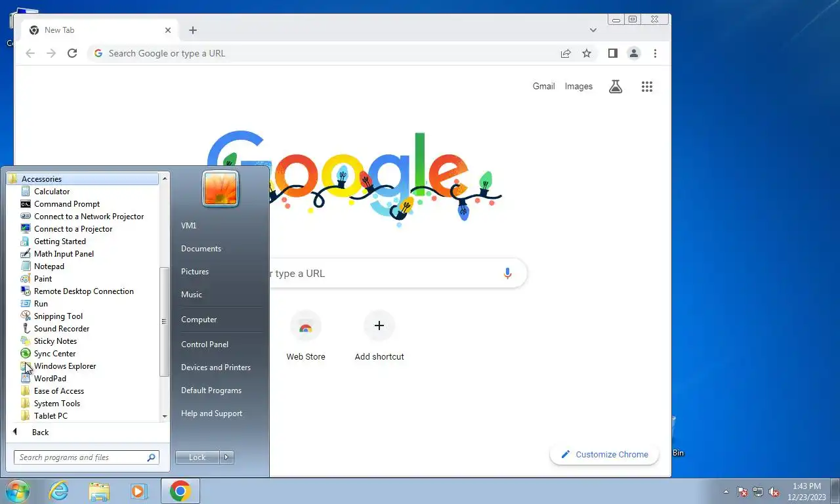Select the New Tab tab
Viewport: 840px width, 504px height.
[x=100, y=30]
